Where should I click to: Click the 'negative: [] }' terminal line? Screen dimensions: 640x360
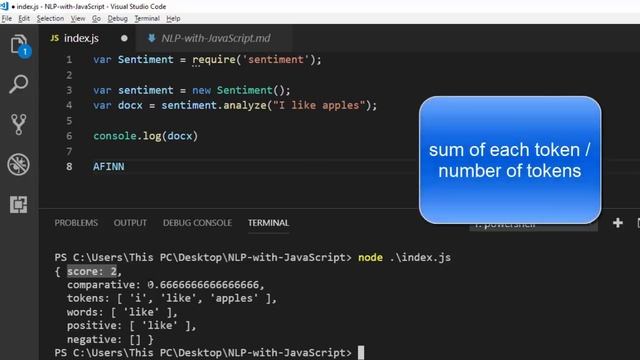110,340
